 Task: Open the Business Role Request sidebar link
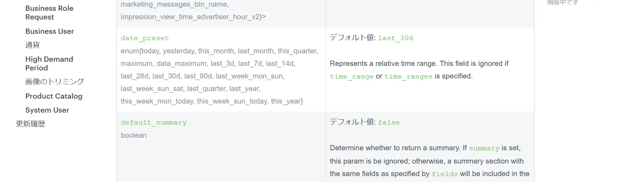tap(49, 13)
